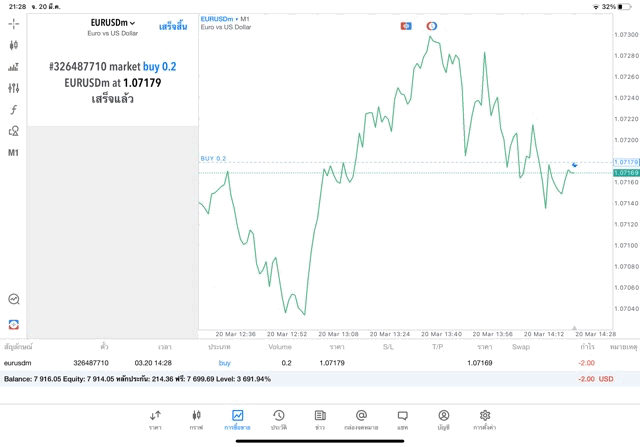Tap the trade panel icon at sidebar bottom
Viewport: 640px width, 447px height.
point(14,325)
